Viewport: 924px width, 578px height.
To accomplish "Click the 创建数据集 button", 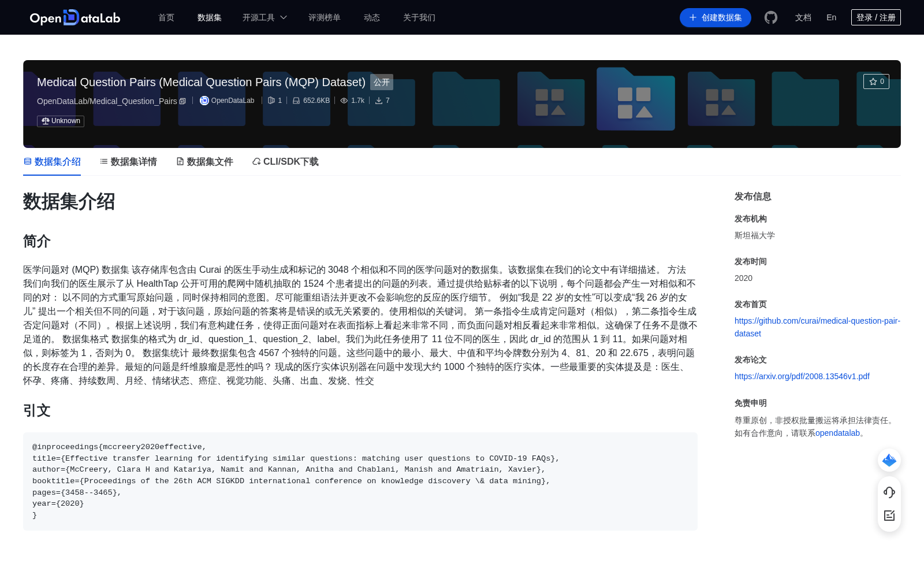I will coord(716,17).
